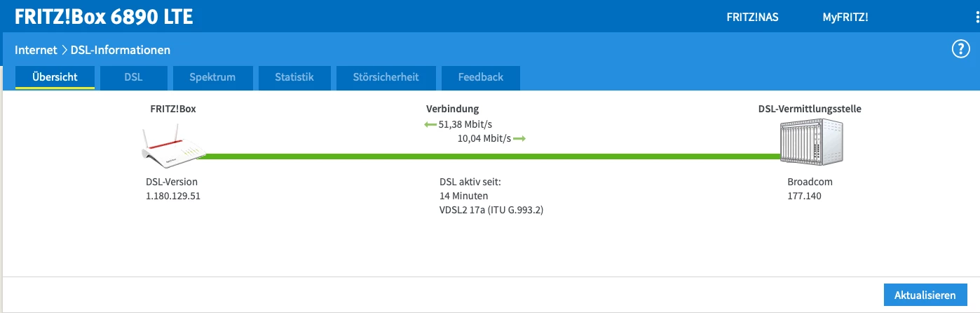
Task: Click the green DSL connection line
Action: point(491,157)
